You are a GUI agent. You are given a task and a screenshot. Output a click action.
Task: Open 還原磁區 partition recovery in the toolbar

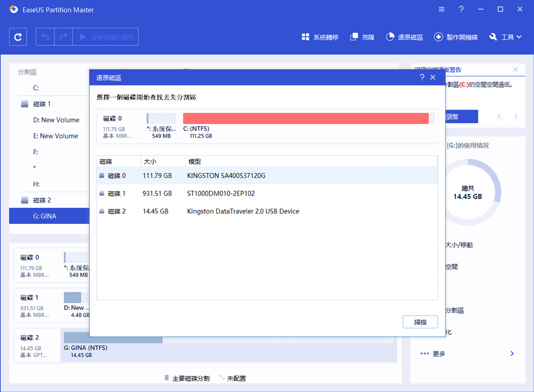[x=404, y=37]
